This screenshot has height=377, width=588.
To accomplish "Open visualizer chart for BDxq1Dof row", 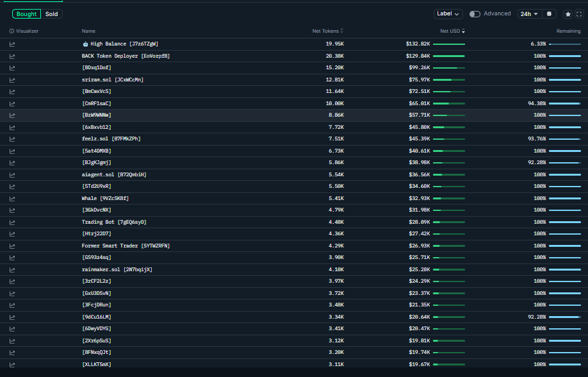I will (12, 68).
